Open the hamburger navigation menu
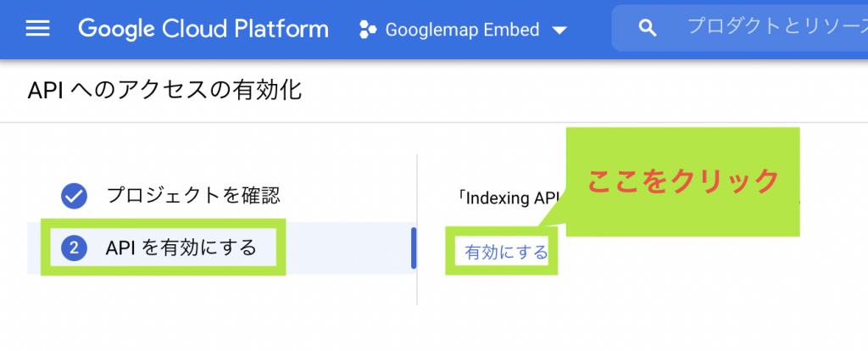The width and height of the screenshot is (868, 351). pos(37,29)
